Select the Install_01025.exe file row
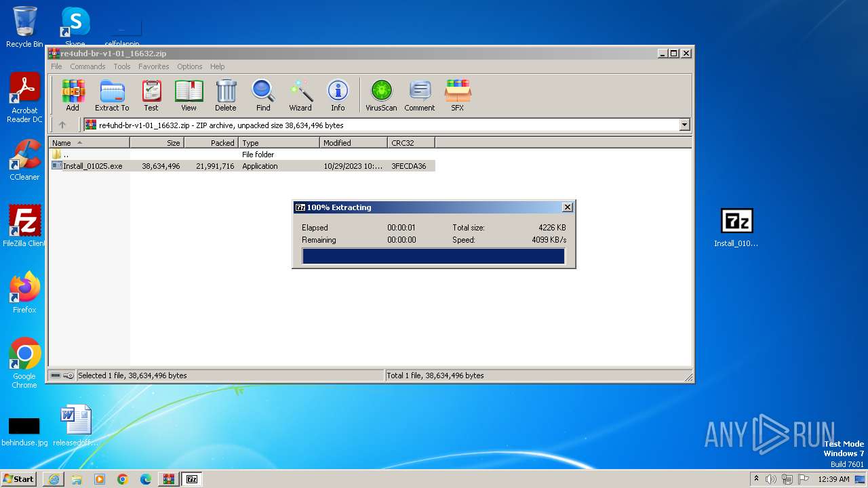 click(242, 166)
